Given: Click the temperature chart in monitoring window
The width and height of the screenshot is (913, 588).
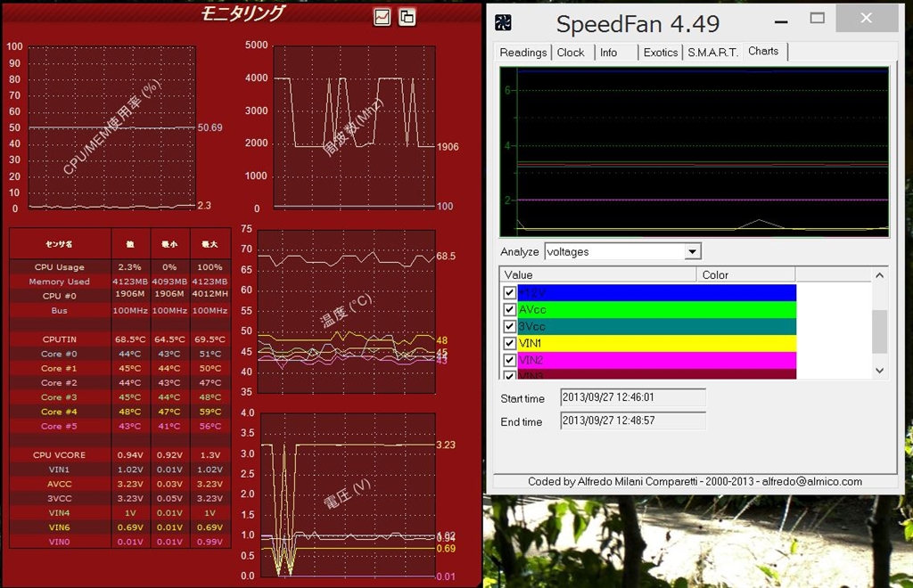Looking at the screenshot, I should 347,311.
